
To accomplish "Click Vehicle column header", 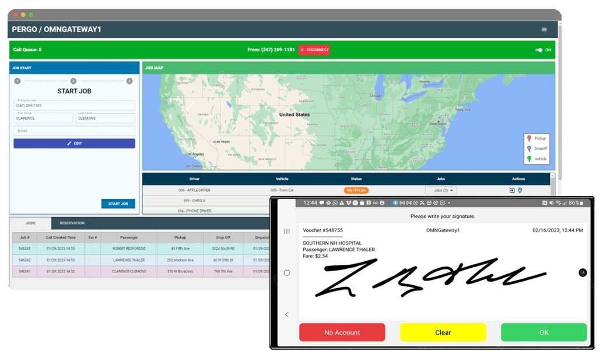I will [282, 179].
